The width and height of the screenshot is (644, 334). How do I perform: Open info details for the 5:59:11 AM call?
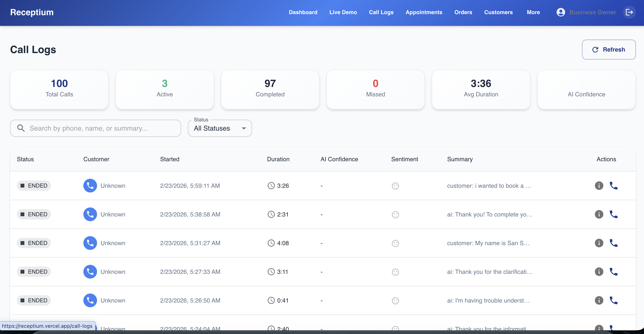point(599,186)
